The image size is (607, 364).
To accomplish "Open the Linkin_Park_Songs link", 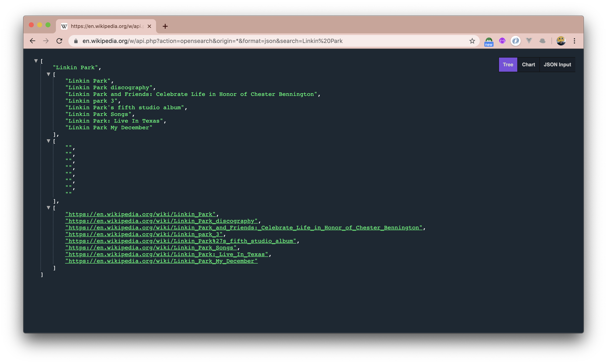I will (x=151, y=247).
